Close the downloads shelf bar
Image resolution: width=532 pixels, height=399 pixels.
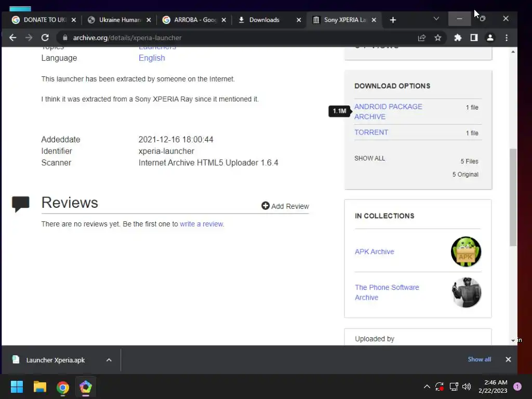point(508,360)
